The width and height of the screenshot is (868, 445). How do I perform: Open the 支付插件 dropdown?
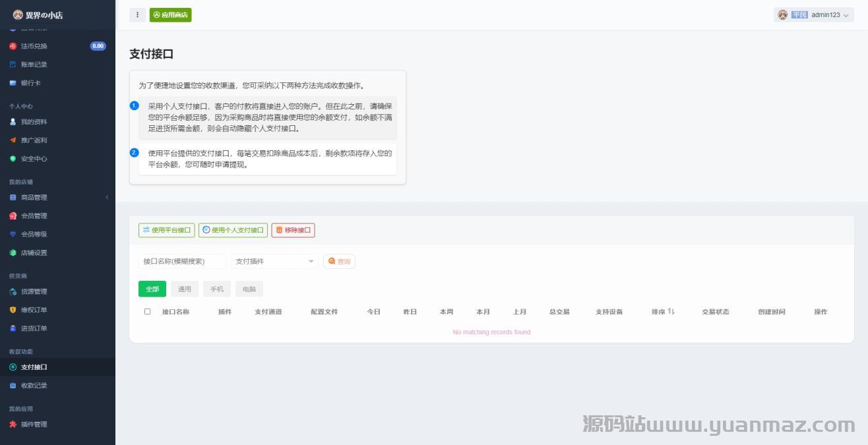(274, 262)
